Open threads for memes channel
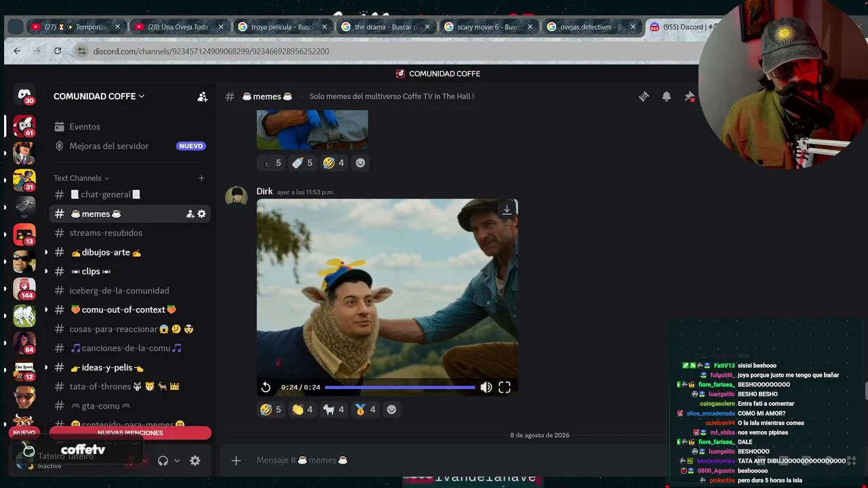Image resolution: width=868 pixels, height=488 pixels. (644, 96)
